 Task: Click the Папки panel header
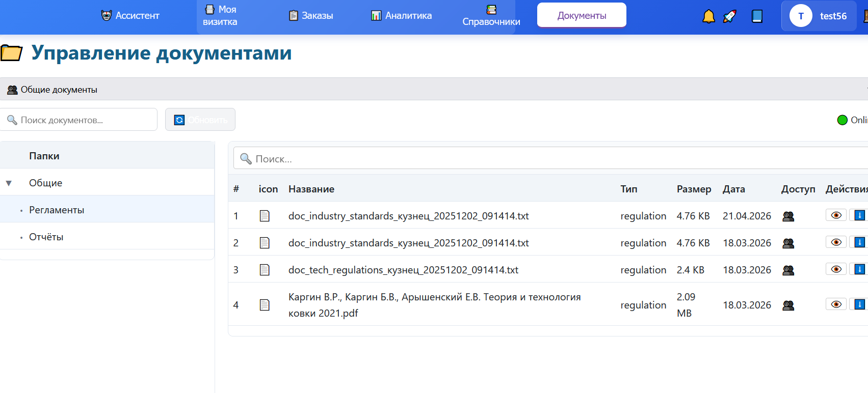tap(107, 156)
